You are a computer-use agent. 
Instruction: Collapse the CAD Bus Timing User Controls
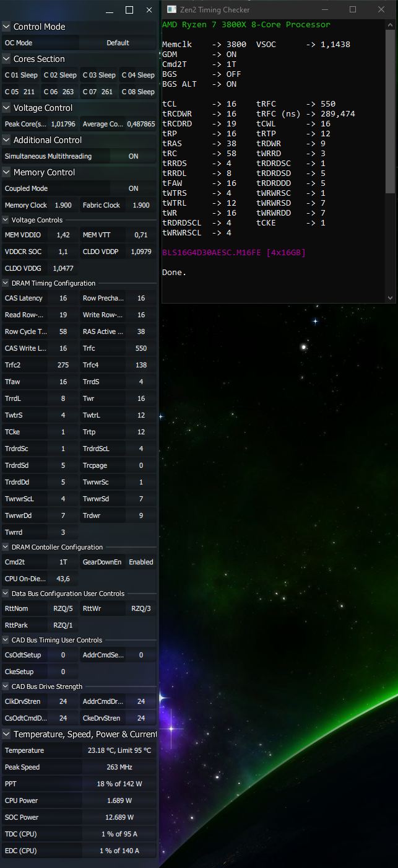click(x=6, y=640)
